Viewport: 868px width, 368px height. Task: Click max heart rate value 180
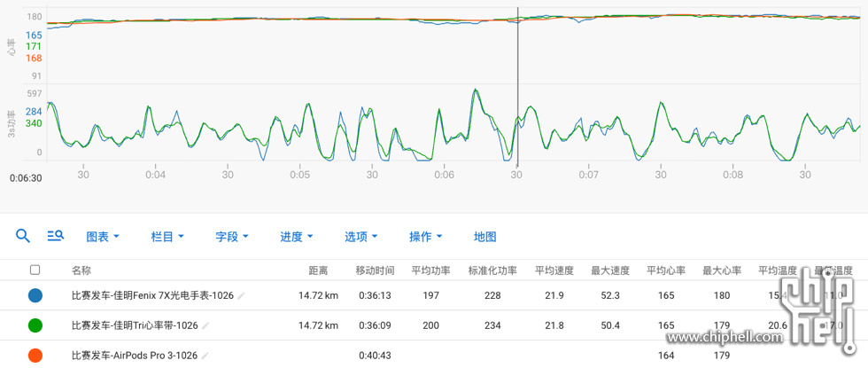pyautogui.click(x=722, y=296)
